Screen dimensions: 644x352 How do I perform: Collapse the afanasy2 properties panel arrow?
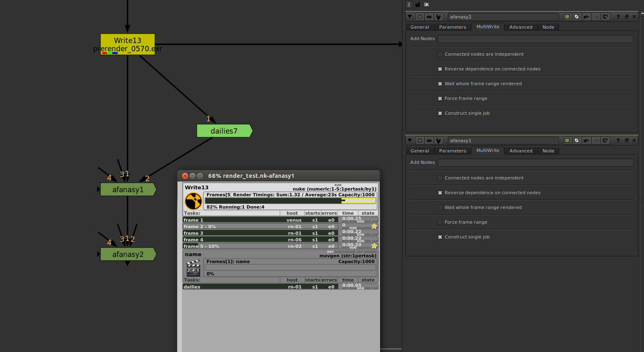click(410, 17)
